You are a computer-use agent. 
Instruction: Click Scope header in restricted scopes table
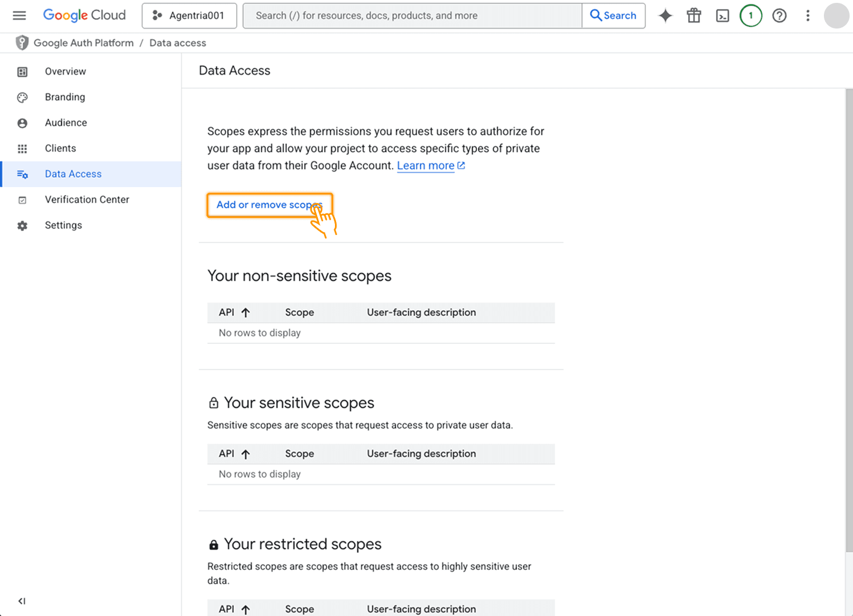[x=300, y=609]
